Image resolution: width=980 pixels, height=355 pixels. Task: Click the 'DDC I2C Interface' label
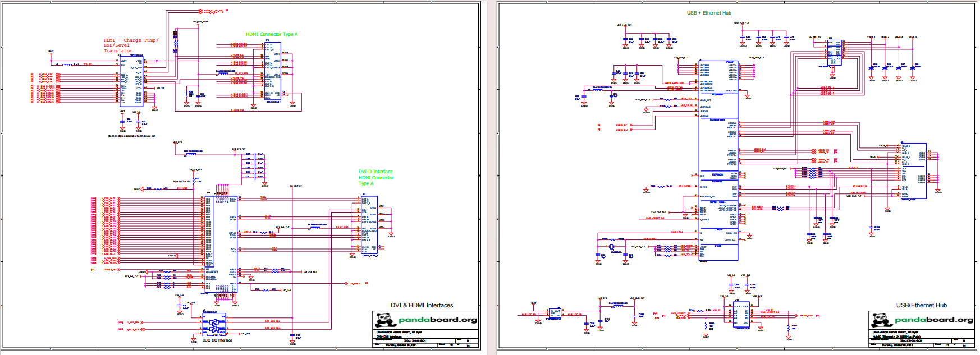tap(217, 340)
